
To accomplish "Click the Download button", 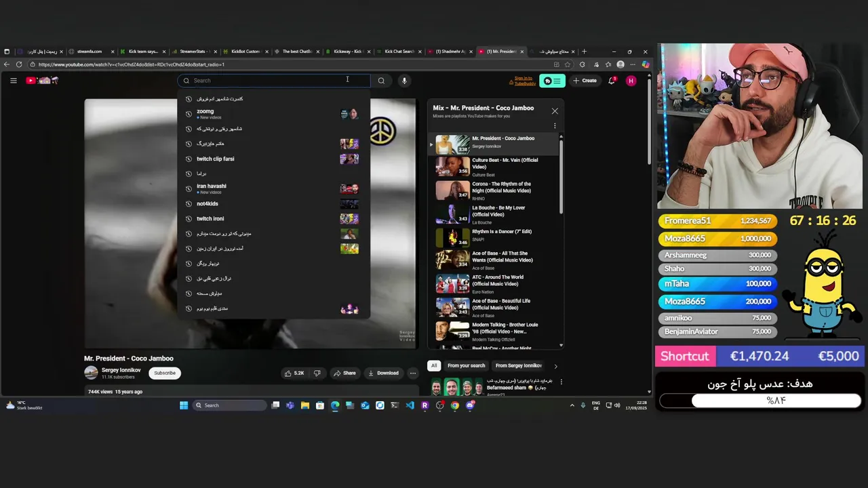I will 383,373.
